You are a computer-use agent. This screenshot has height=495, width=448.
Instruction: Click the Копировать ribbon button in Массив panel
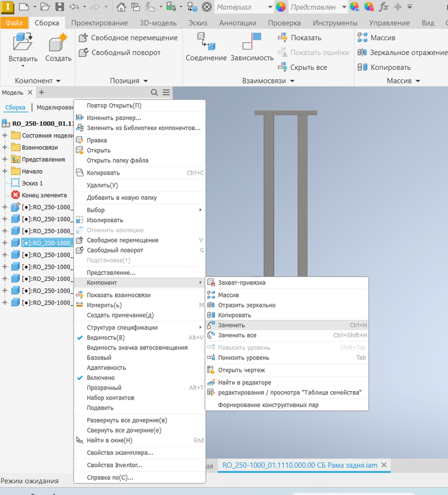(x=384, y=67)
